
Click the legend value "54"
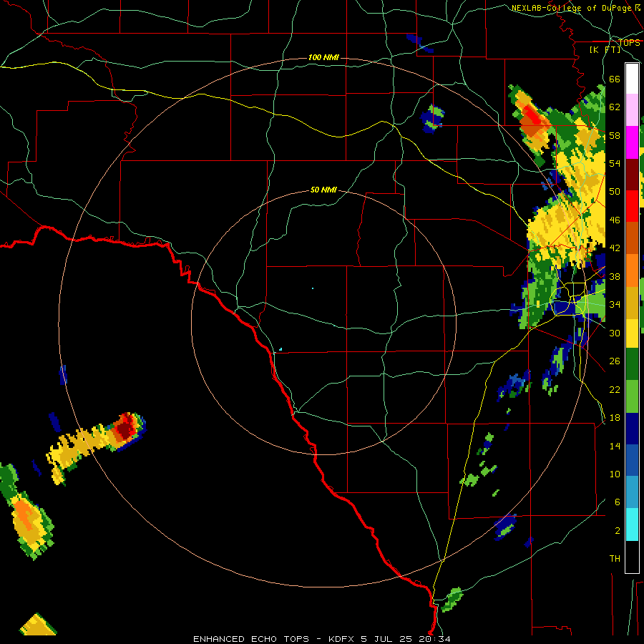tap(615, 163)
